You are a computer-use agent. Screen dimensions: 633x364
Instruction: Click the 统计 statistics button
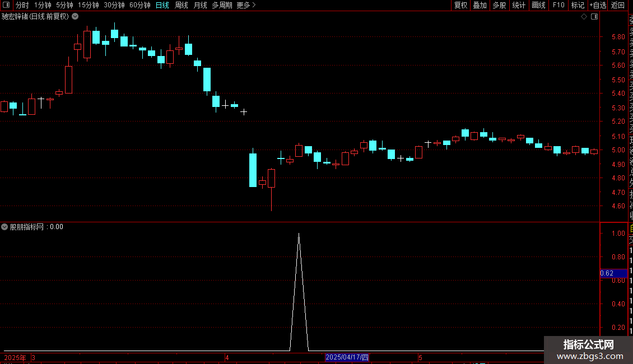(519, 5)
